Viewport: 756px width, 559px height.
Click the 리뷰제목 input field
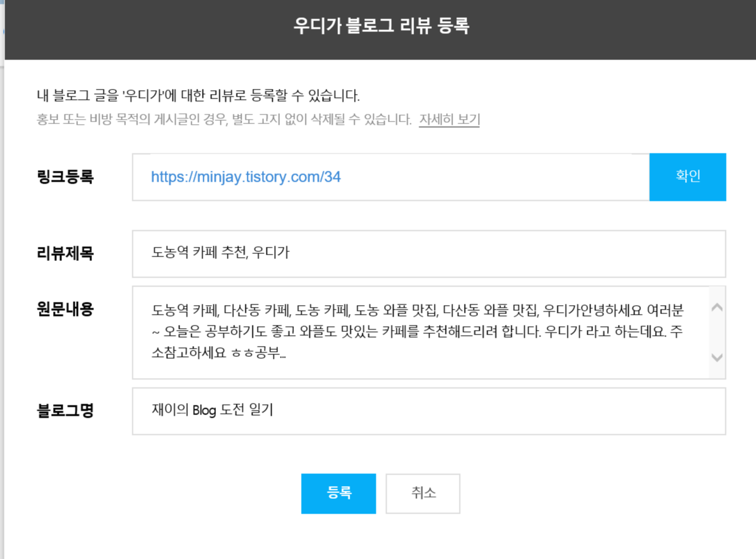point(429,254)
